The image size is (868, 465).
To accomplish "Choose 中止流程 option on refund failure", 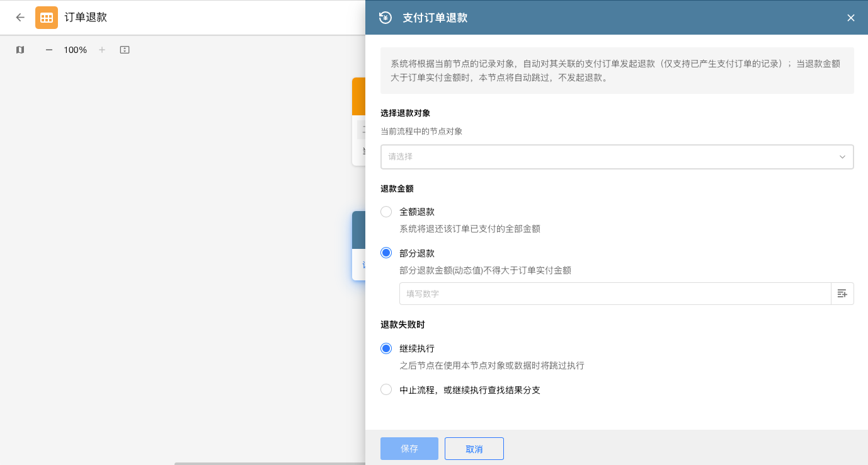I will 386,390.
